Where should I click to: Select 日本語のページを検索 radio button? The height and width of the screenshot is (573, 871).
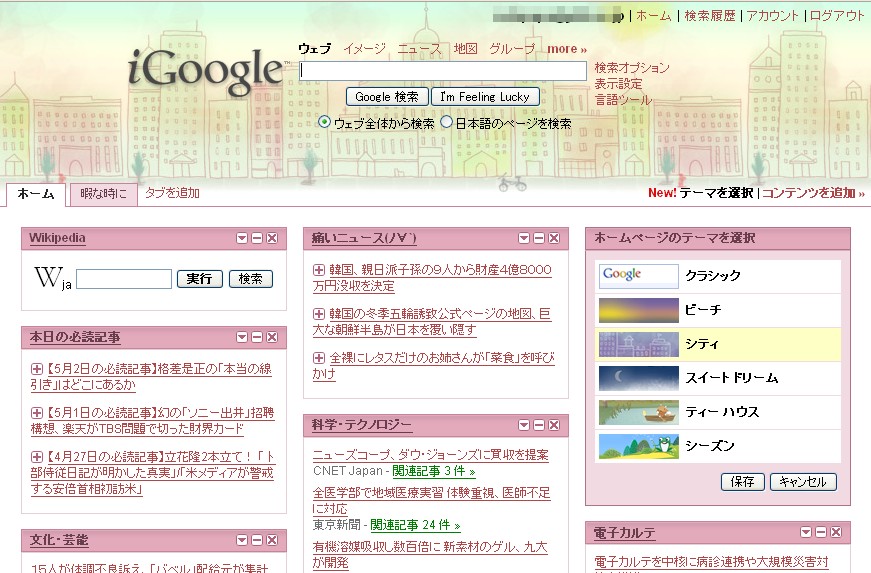(x=447, y=122)
